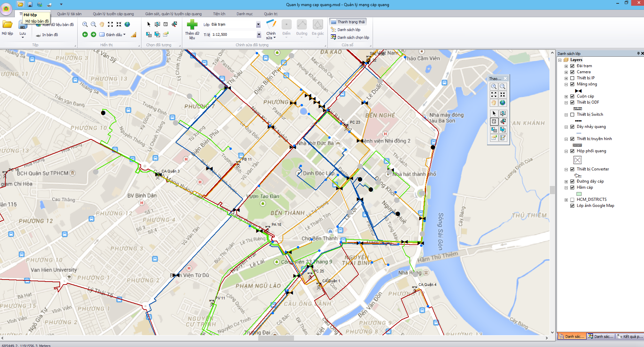Click the clear selection icon in ribbon
Viewport: 644px width, 347px height.
coord(166,24)
